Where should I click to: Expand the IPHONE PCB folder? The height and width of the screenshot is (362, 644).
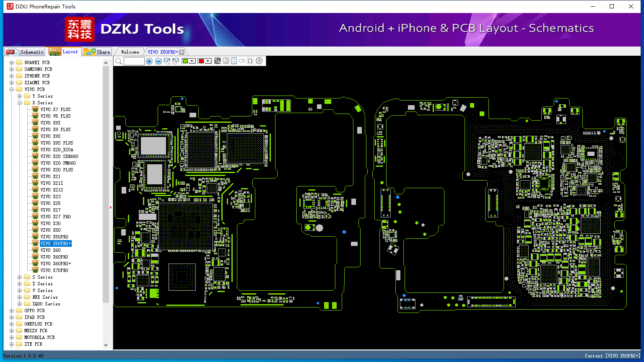tap(12, 76)
